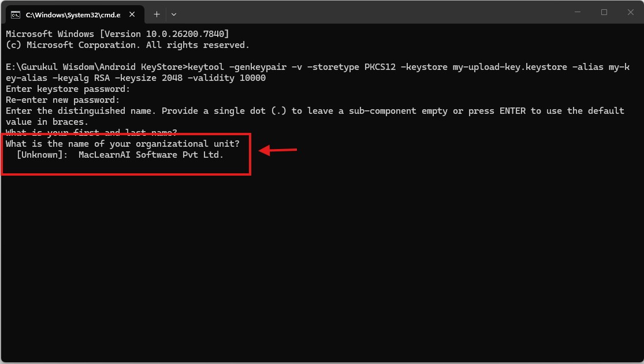Click the cmd icon in the tab
This screenshot has width=644, height=364.
point(16,14)
